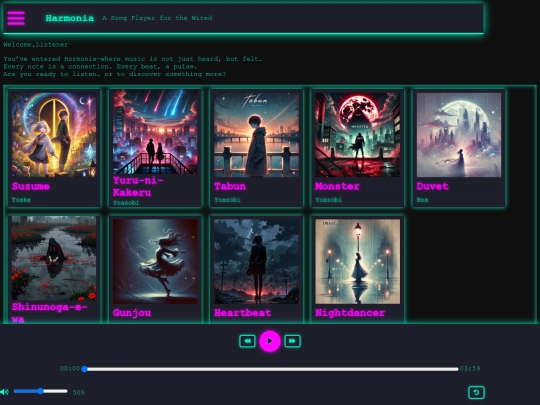
Task: Click the 00:00 elapsed time label
Action: click(70, 368)
